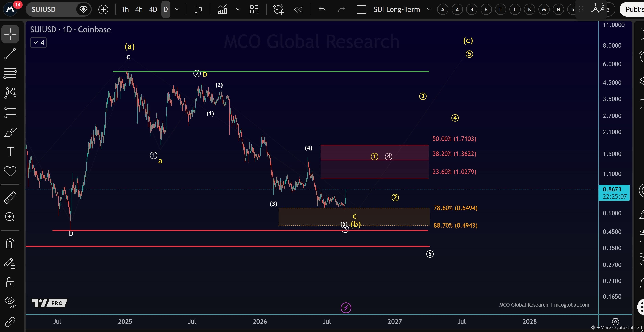Open the Fibonacci retracement tools
Screen dimensions: 644x332
tap(10, 73)
